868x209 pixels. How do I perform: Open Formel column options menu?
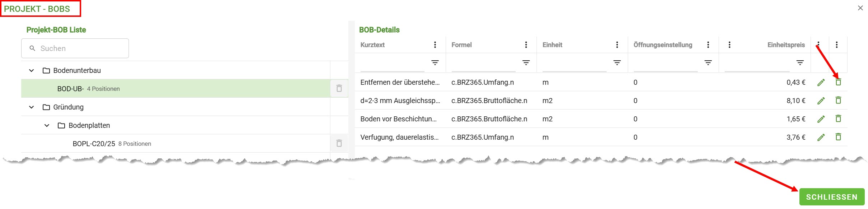coord(526,45)
